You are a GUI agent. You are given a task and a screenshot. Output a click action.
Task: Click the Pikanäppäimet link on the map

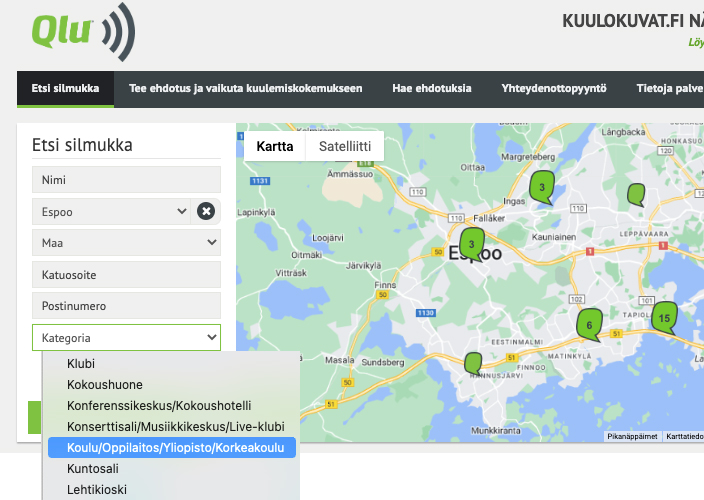click(632, 436)
